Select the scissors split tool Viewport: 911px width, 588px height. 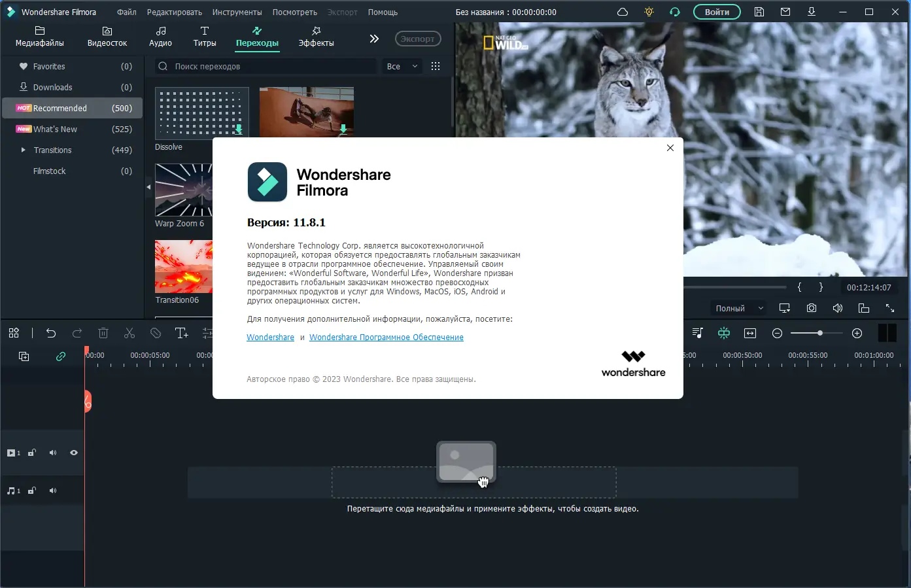tap(129, 333)
